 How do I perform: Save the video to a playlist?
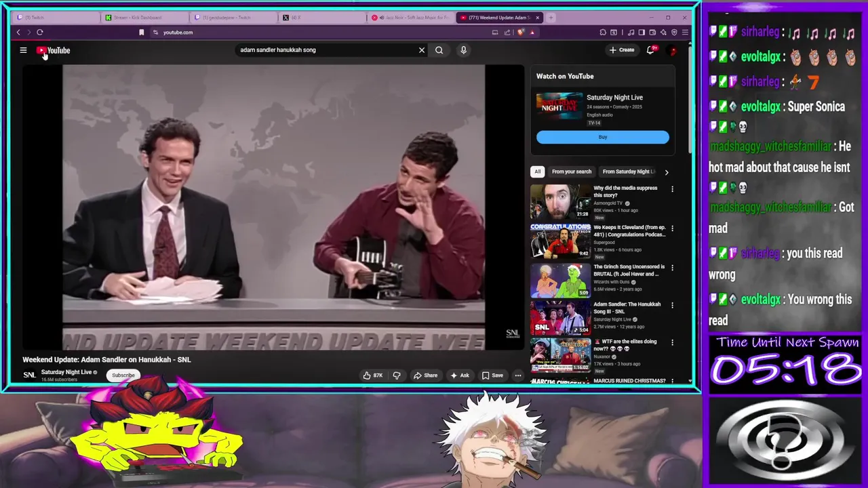[x=492, y=375]
